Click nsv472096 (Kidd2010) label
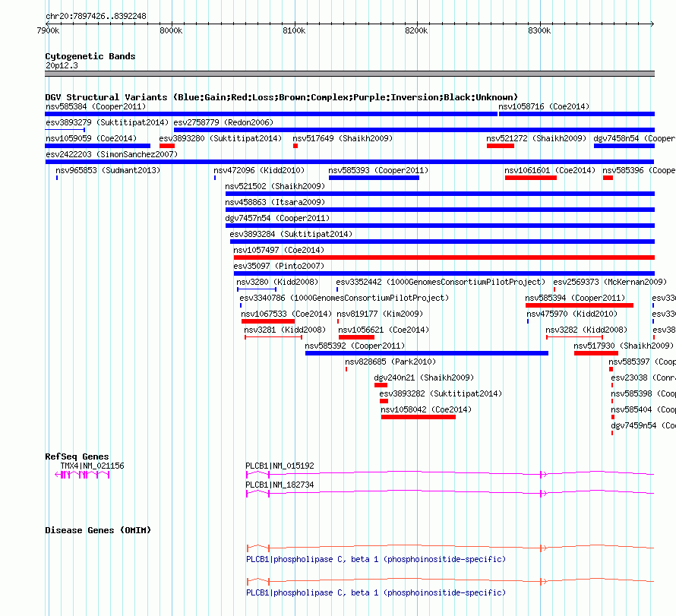Viewport: 676px width, 616px height. 259,170
